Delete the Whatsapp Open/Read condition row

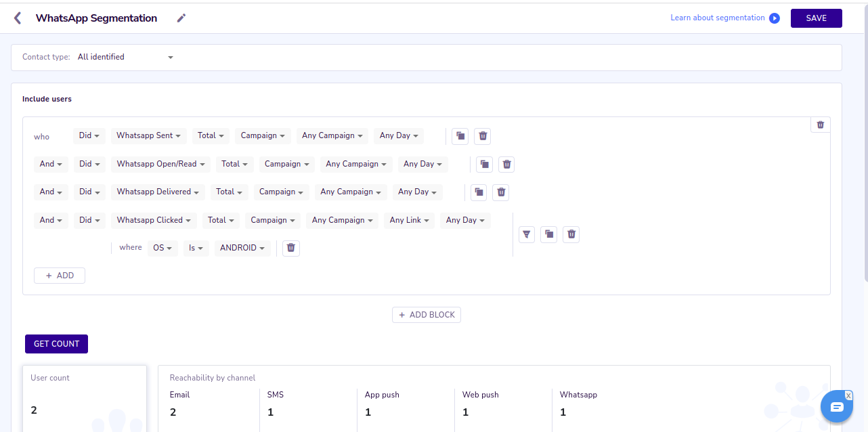[x=506, y=165]
